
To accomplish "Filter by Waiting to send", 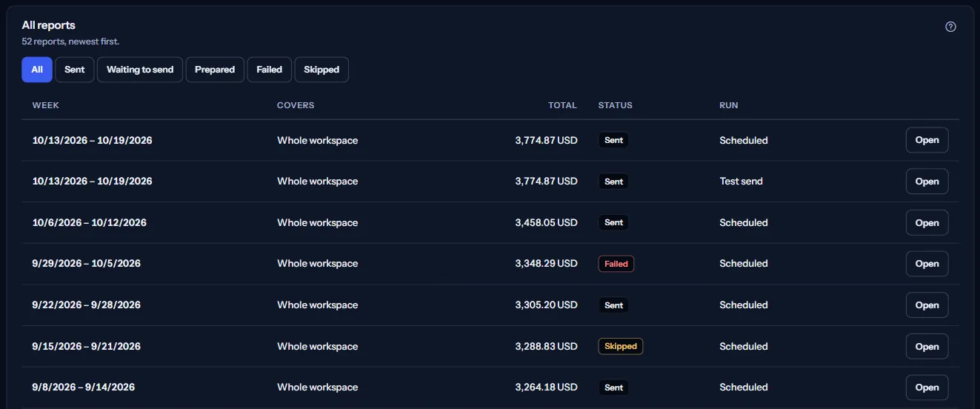I will (140, 70).
